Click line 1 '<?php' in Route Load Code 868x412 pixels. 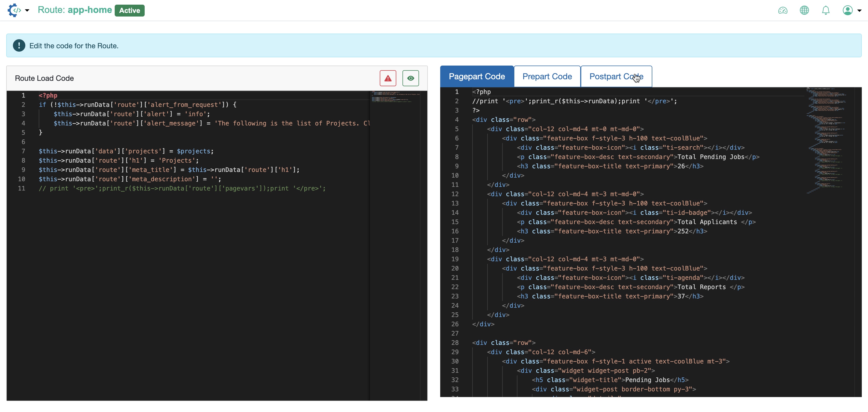[x=48, y=95]
